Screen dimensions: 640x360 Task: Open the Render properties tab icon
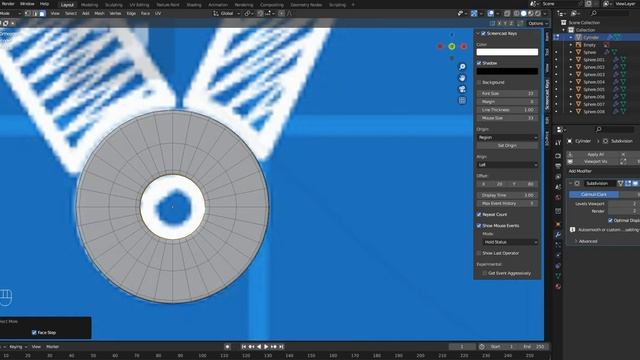558,156
